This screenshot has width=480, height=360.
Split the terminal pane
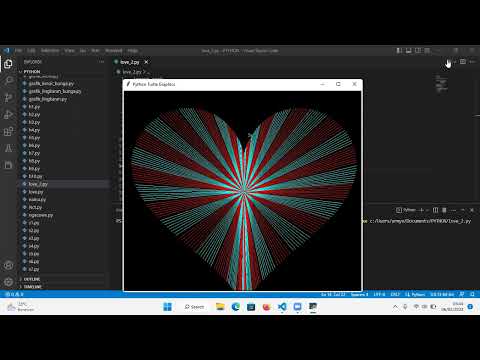435,210
